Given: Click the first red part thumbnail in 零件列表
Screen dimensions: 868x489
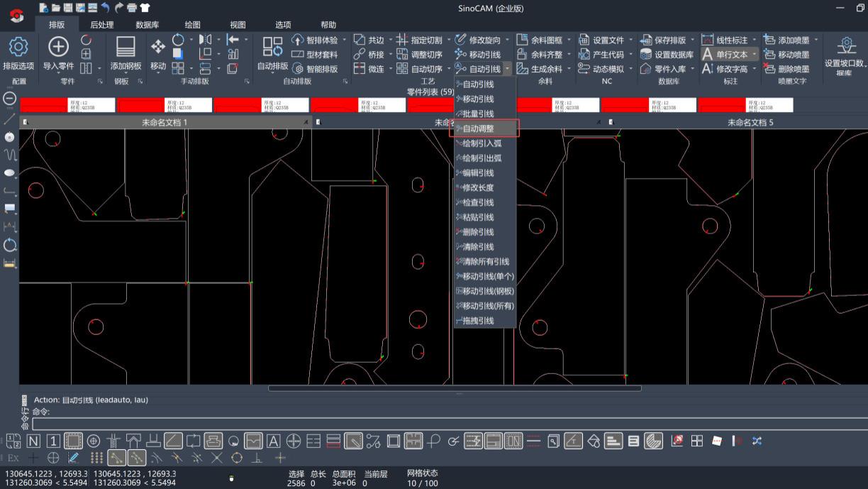Looking at the screenshot, I should click(x=44, y=105).
